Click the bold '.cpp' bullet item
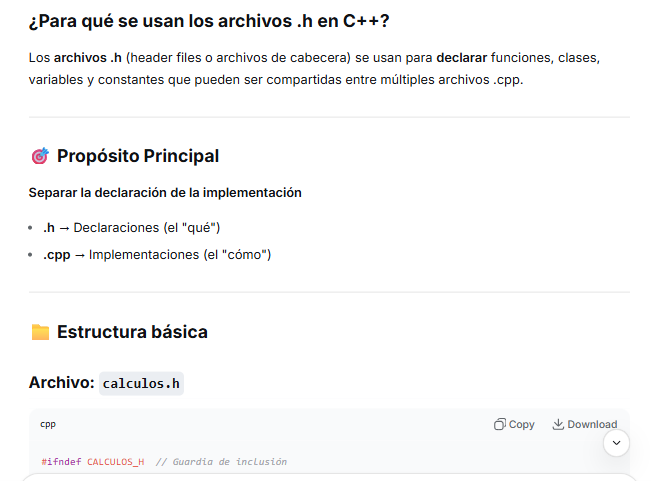This screenshot has height=481, width=651. pos(56,255)
